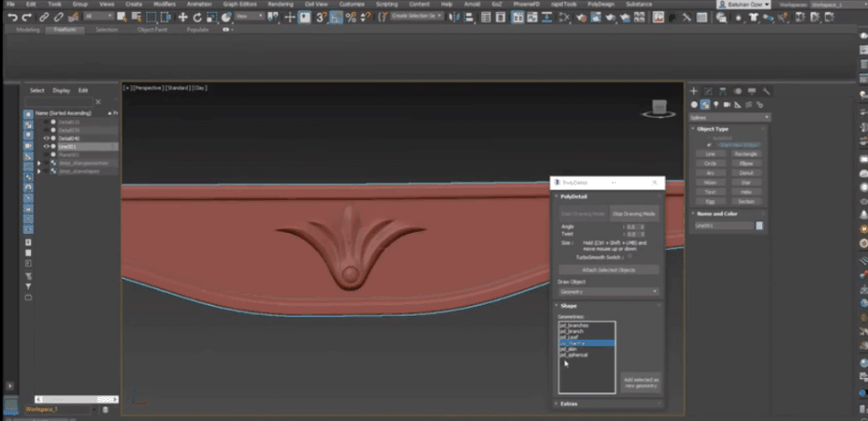Image resolution: width=868 pixels, height=421 pixels.
Task: Click the object color swatch beside Line001
Action: point(759,225)
